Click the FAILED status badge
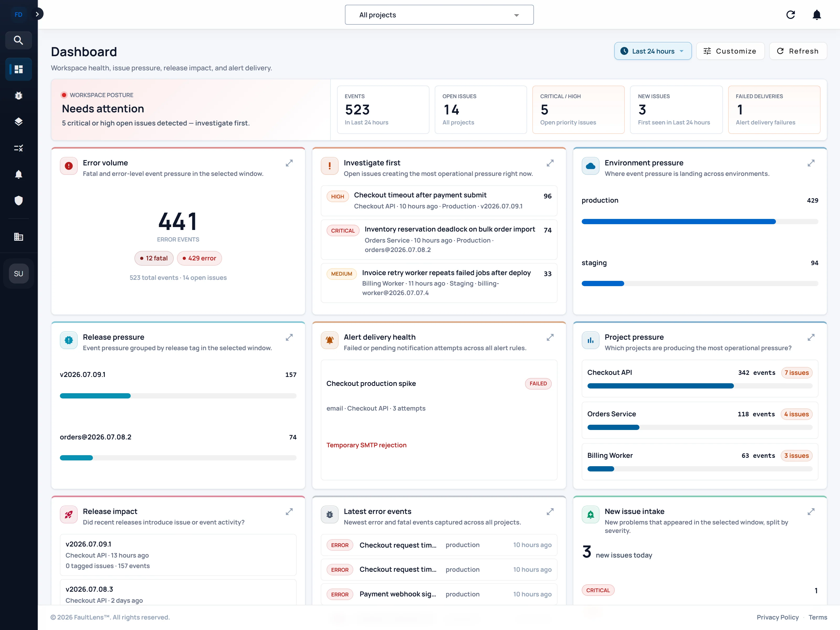840x630 pixels. (538, 384)
